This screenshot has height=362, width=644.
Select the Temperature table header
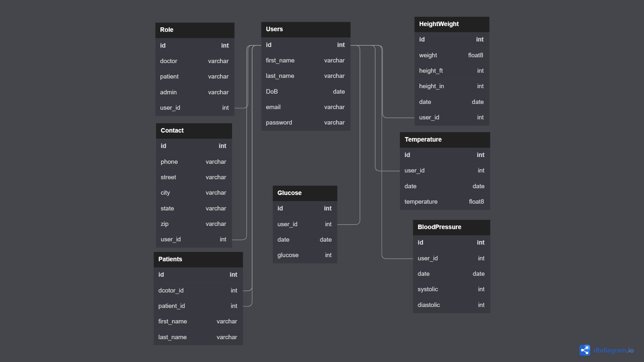pyautogui.click(x=445, y=139)
